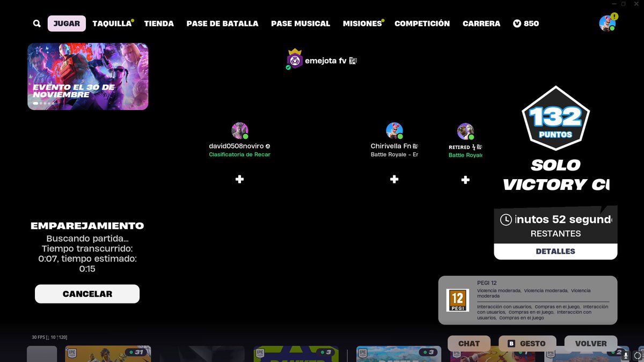Open the GESTO emote button

pyautogui.click(x=527, y=343)
